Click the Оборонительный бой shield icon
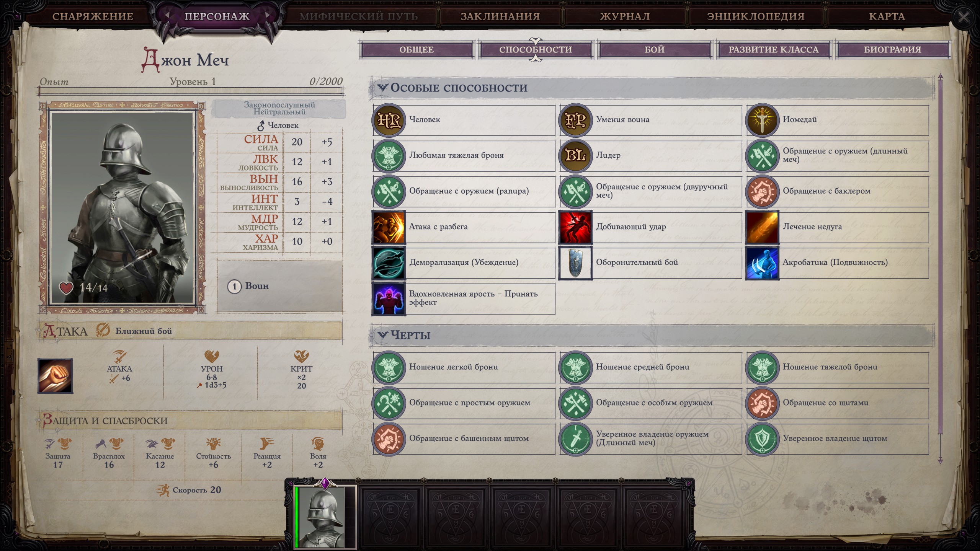This screenshot has width=980, height=551. [x=575, y=263]
